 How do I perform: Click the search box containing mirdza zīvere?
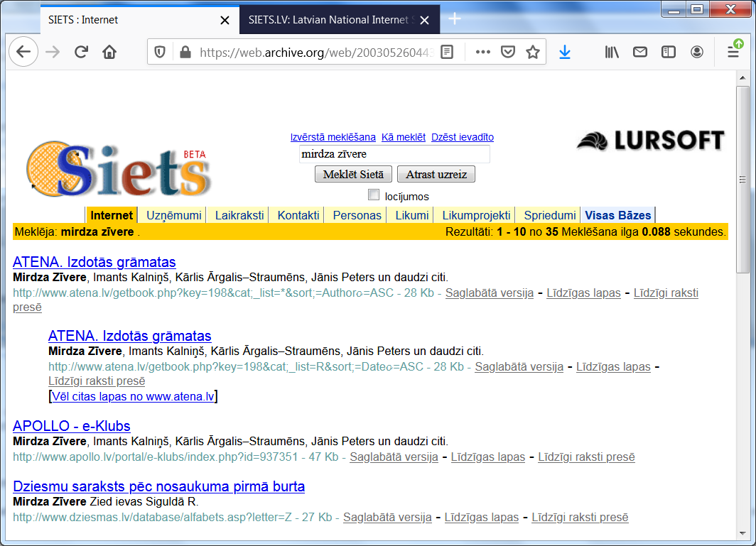(x=394, y=154)
